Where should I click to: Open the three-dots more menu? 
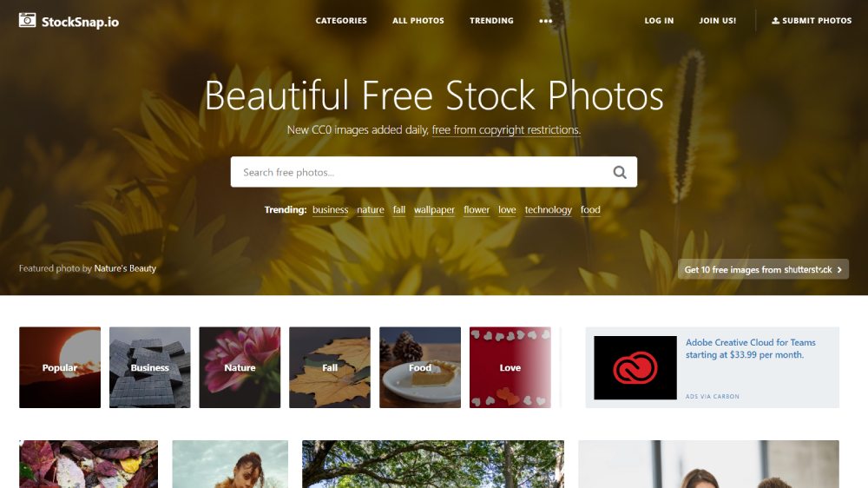(545, 21)
